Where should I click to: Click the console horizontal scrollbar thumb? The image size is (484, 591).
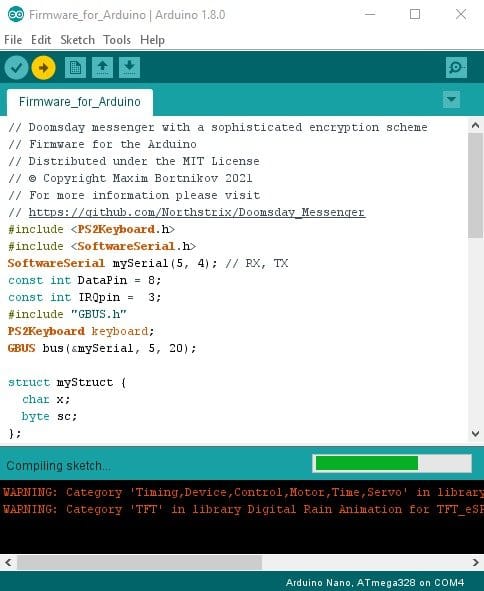click(x=139, y=563)
